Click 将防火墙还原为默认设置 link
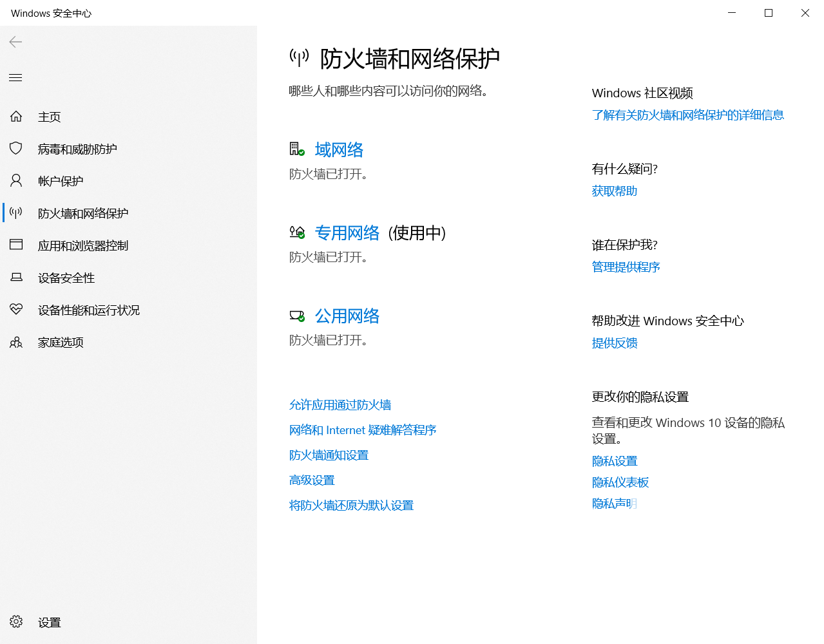Viewport: 824px width, 644px height. tap(351, 506)
